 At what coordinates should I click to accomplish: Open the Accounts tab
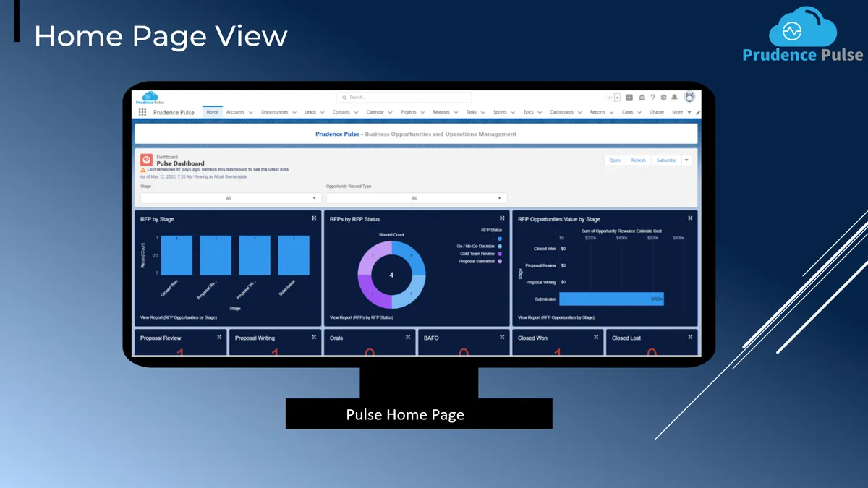tap(235, 112)
